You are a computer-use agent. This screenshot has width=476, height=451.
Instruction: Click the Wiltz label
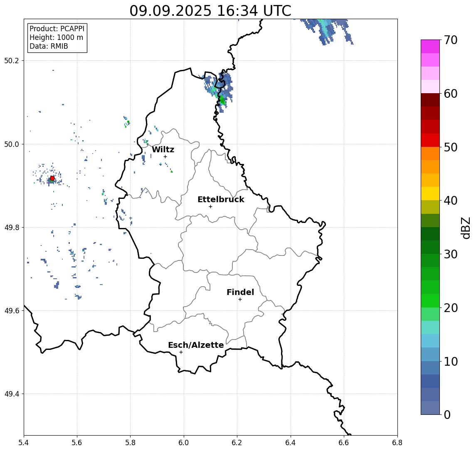[x=163, y=149]
